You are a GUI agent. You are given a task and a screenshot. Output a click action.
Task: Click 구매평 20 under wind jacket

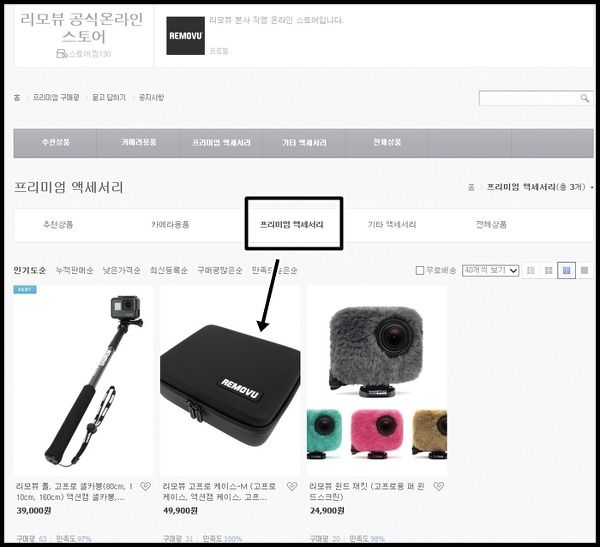[x=325, y=539]
